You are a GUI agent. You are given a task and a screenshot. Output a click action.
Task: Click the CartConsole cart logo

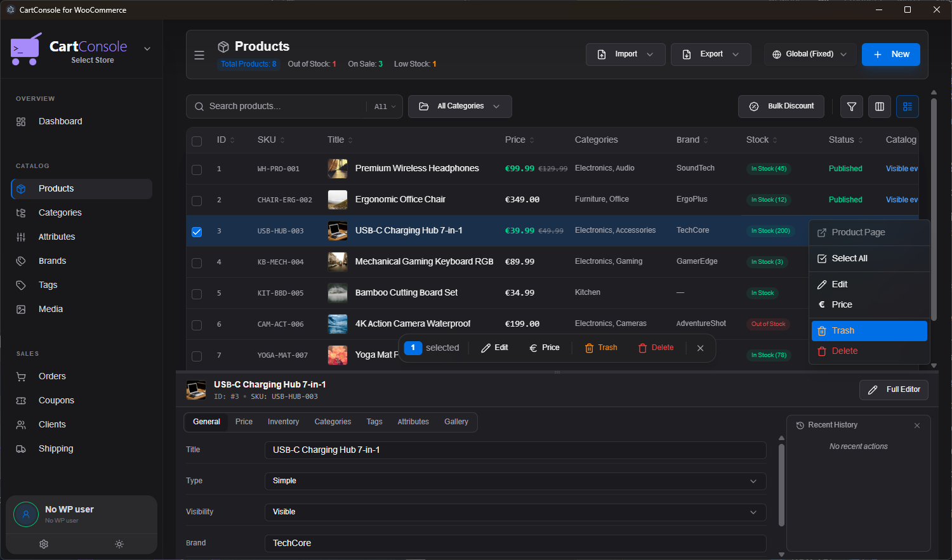point(27,49)
